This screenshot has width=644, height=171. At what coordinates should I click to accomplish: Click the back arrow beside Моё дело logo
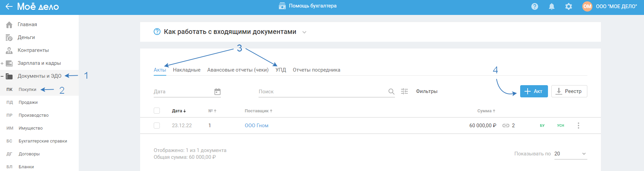point(9,6)
